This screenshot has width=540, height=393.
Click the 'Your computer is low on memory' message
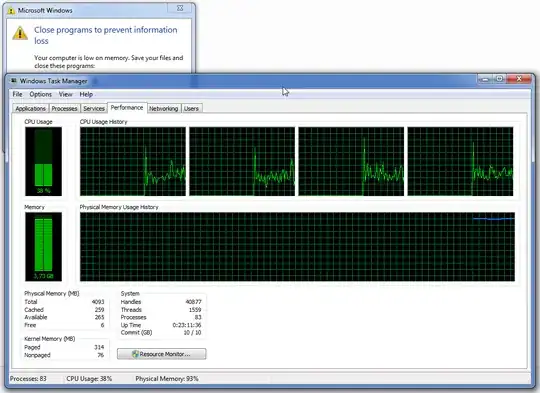[108, 62]
